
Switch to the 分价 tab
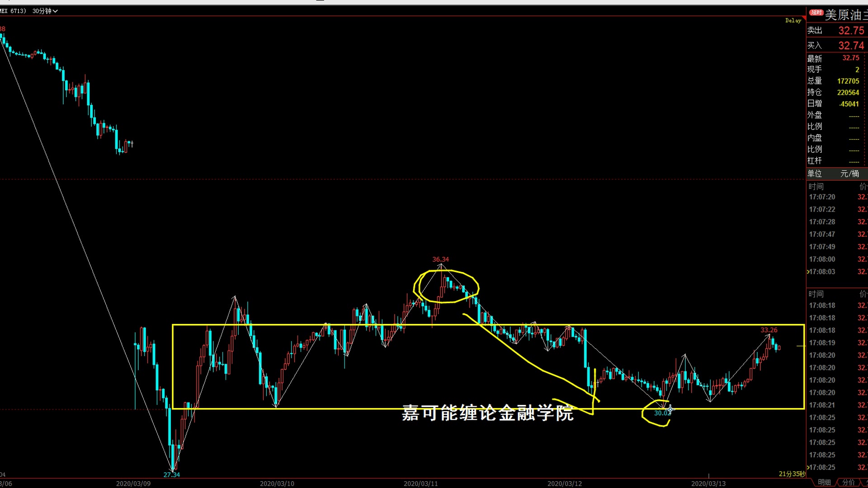coord(848,482)
